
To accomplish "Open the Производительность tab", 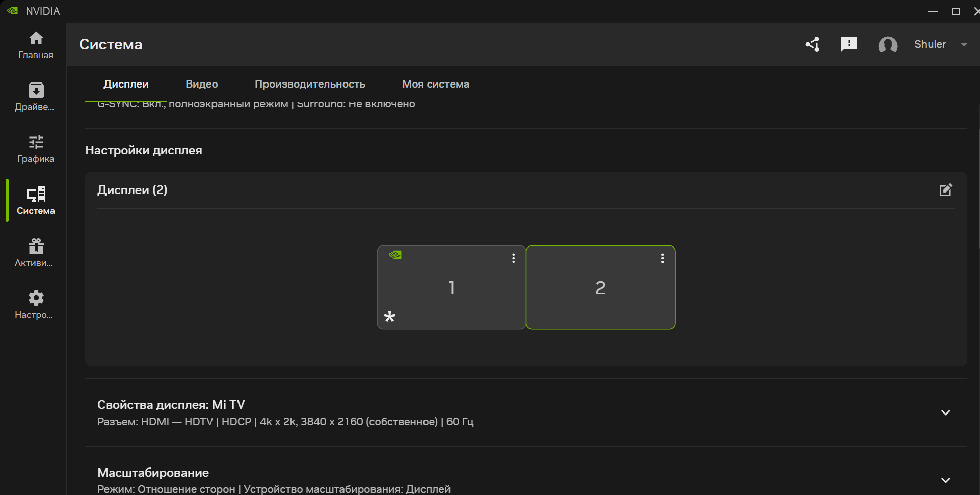I will click(310, 84).
